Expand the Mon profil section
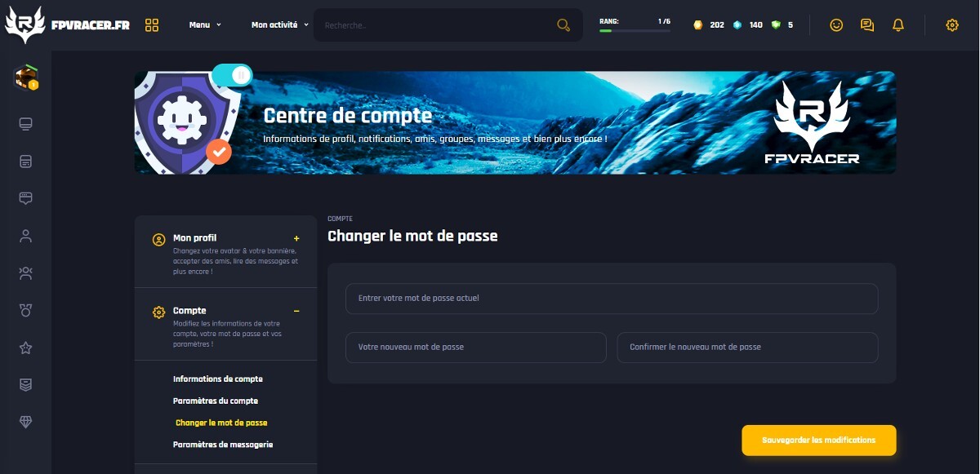 [x=296, y=239]
